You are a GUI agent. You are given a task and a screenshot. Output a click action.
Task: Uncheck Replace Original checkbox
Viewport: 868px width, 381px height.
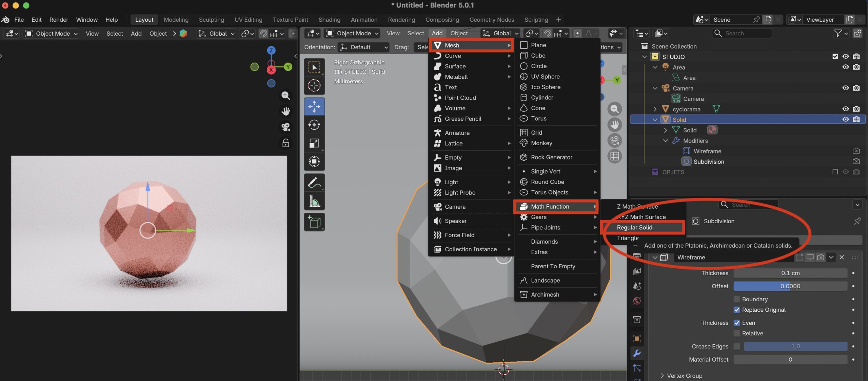(736, 309)
